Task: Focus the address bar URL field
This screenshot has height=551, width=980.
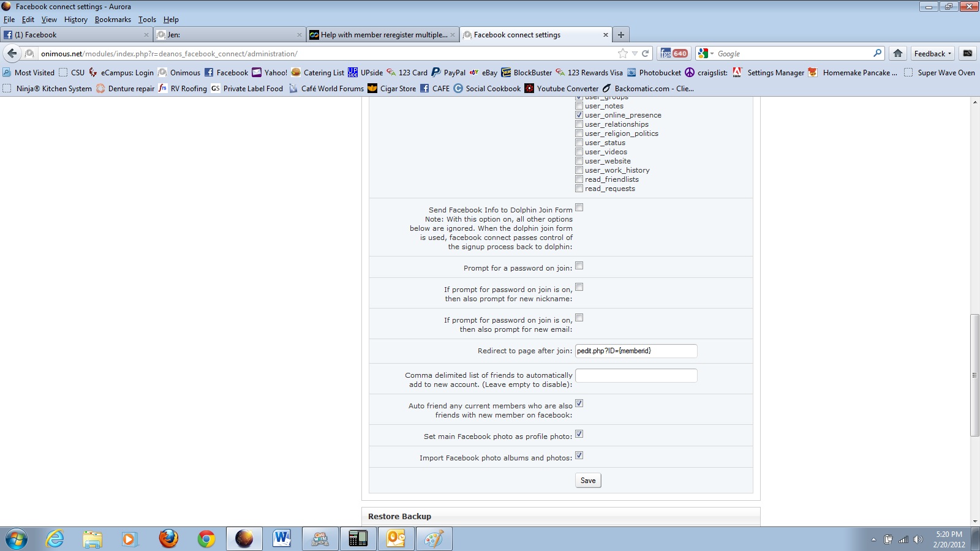Action: pyautogui.click(x=328, y=53)
